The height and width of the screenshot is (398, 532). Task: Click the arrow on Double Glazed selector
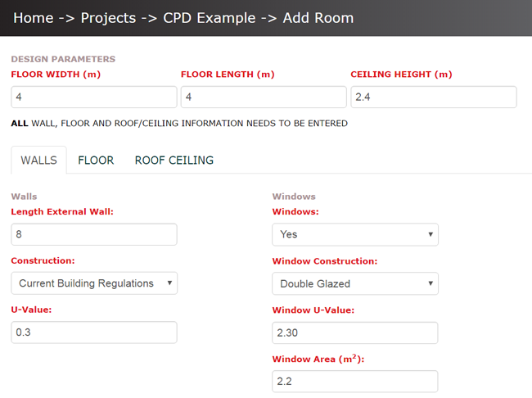[431, 283]
